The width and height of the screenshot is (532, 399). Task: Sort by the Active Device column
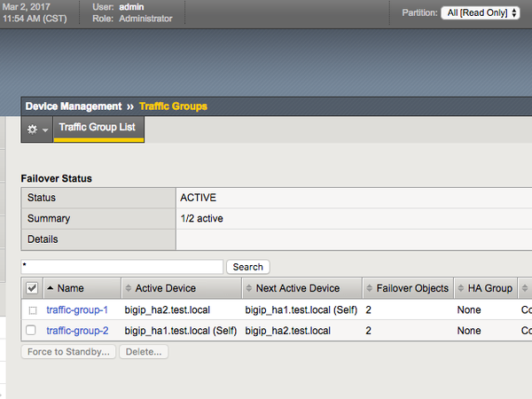(x=165, y=289)
